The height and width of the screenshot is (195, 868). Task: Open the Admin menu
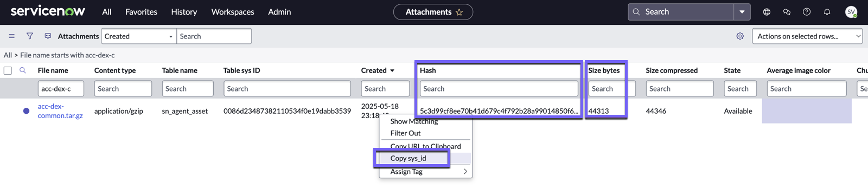tap(279, 12)
